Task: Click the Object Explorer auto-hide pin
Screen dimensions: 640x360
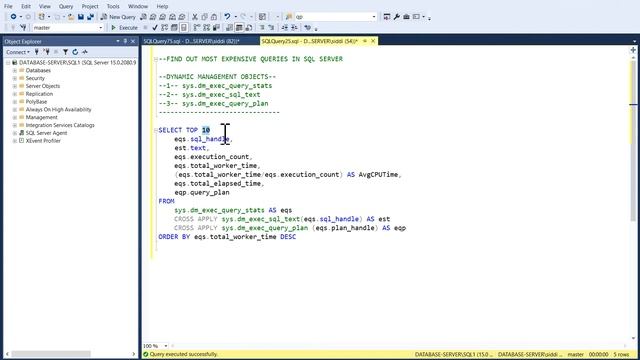Action: coord(125,41)
